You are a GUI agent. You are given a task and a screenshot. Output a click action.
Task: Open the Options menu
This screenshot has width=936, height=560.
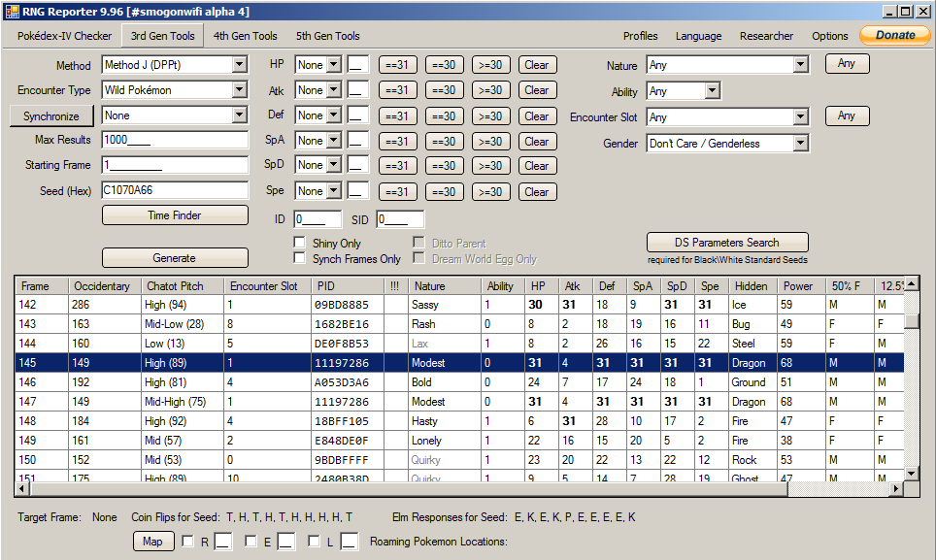pos(829,36)
